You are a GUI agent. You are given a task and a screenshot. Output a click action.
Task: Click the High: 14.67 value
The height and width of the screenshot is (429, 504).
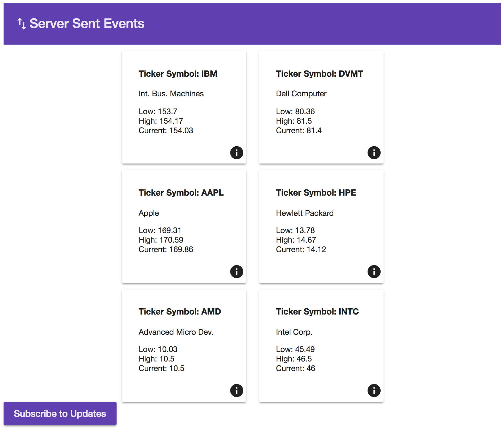point(296,240)
